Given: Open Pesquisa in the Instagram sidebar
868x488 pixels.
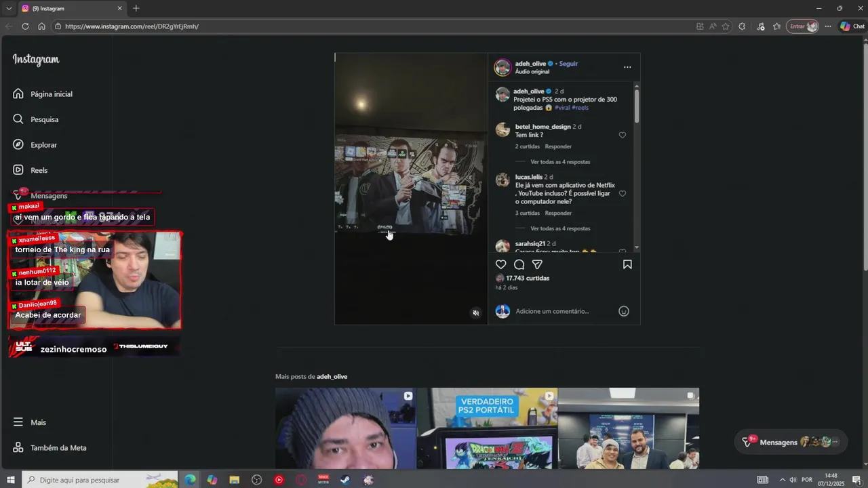Looking at the screenshot, I should click(36, 119).
